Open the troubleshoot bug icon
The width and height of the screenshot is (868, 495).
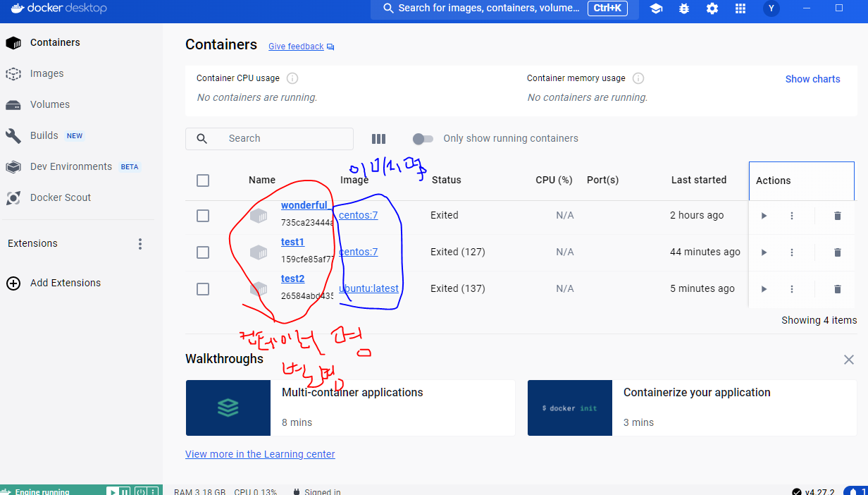coord(684,8)
